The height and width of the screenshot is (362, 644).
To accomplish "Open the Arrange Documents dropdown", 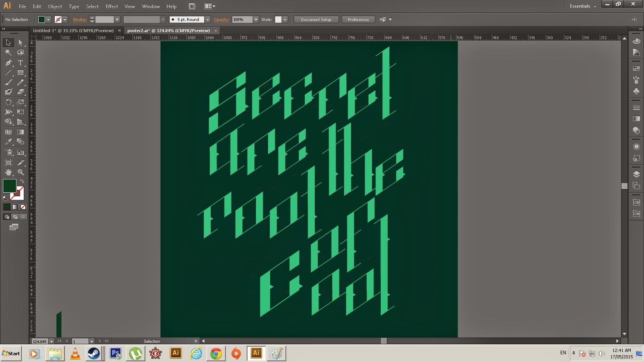I will [210, 6].
